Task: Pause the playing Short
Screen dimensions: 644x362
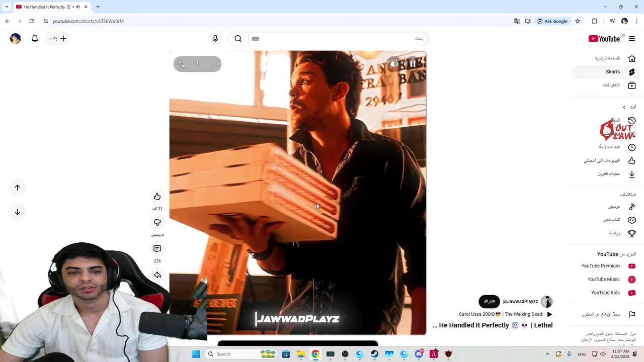Action: [413, 64]
